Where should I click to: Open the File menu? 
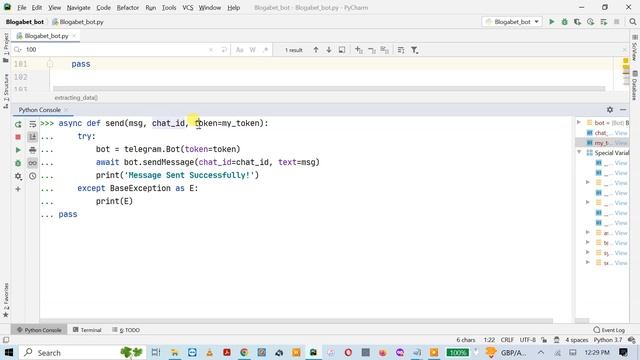(x=22, y=7)
